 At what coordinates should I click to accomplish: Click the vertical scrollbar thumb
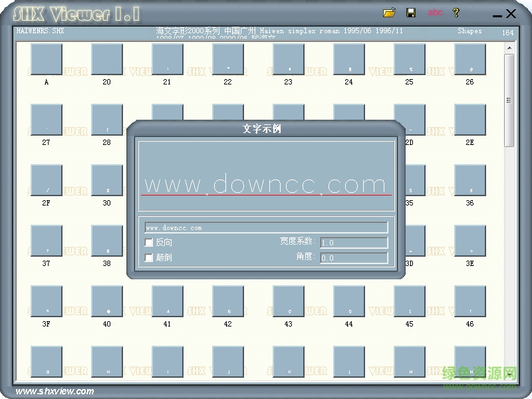tap(509, 100)
